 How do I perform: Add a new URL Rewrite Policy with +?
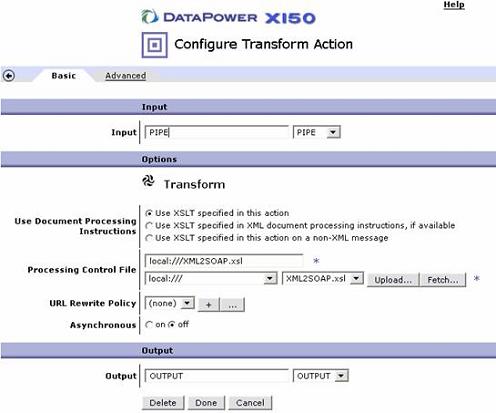[x=209, y=305]
